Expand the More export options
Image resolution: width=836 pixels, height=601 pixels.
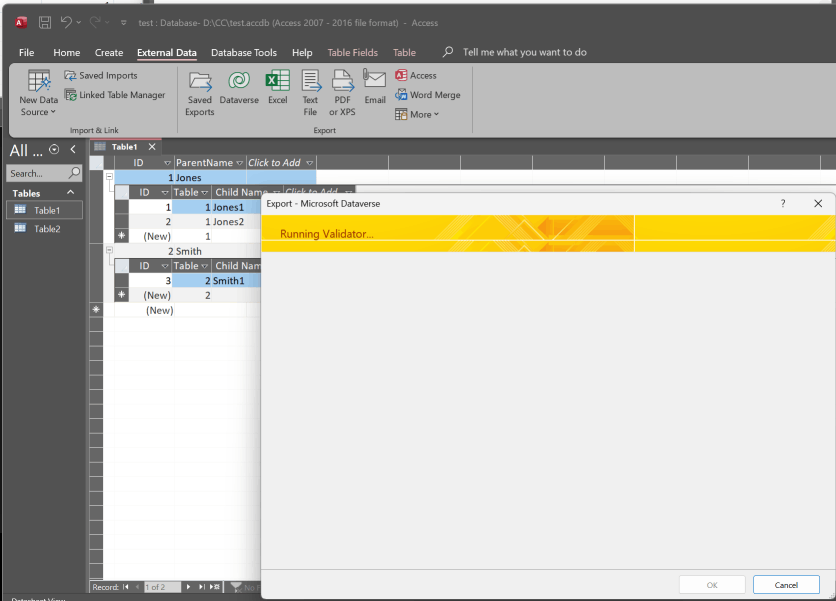pos(417,114)
